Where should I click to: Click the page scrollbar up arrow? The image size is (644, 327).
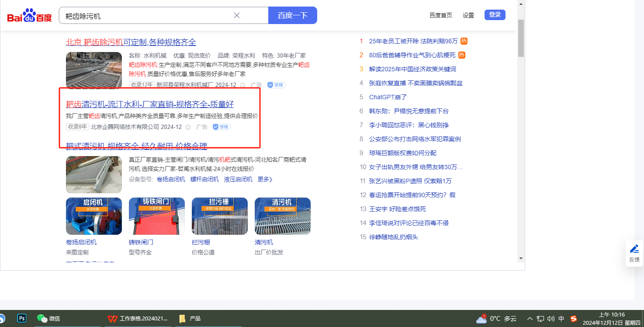coord(521,4)
